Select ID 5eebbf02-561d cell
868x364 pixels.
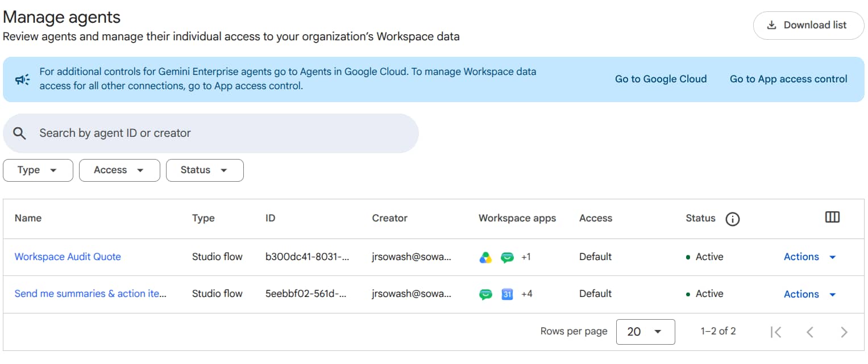[306, 294]
